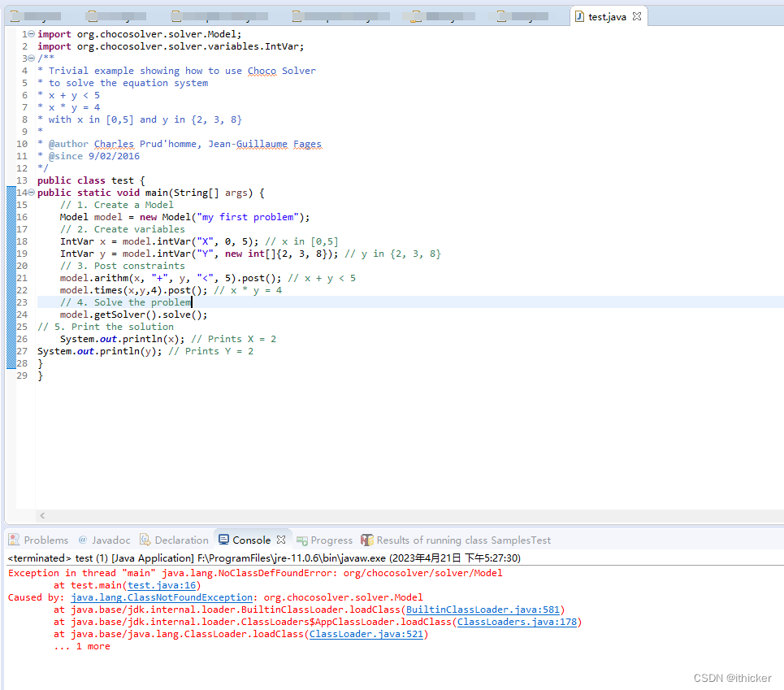Screen dimensions: 784x690
Task: Open the Progress view tab
Action: 324,540
